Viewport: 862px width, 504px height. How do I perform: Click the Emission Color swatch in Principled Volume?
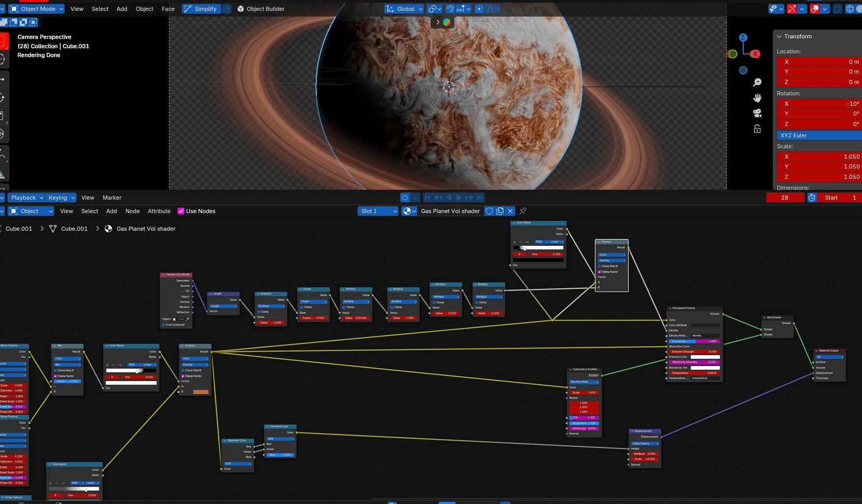(x=705, y=357)
